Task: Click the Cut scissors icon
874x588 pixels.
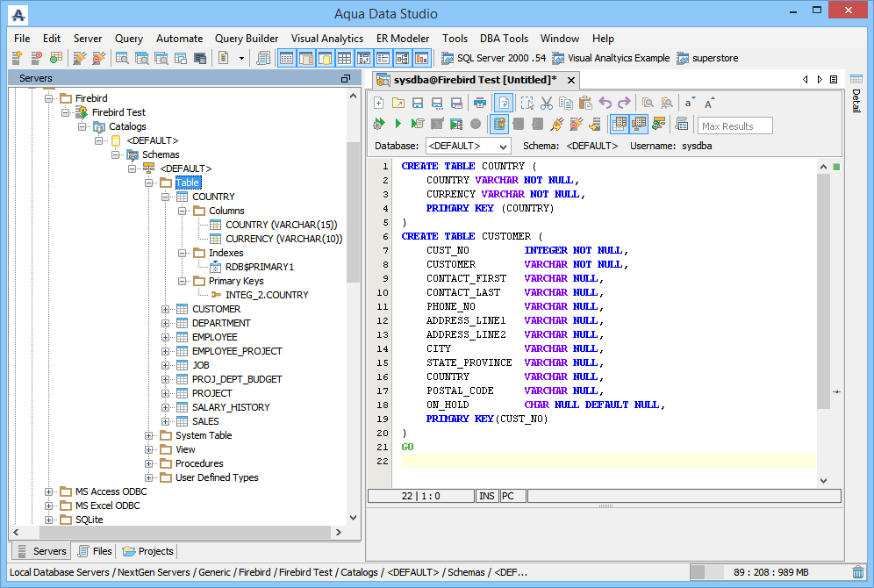Action: coord(546,103)
